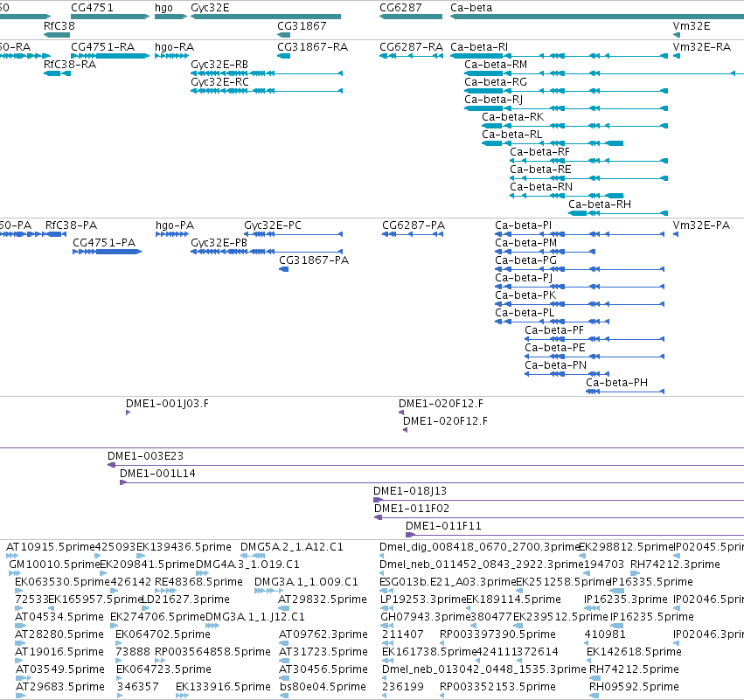Select the Ca-beta-PI protein label
The image size is (744, 700).
coord(523,225)
